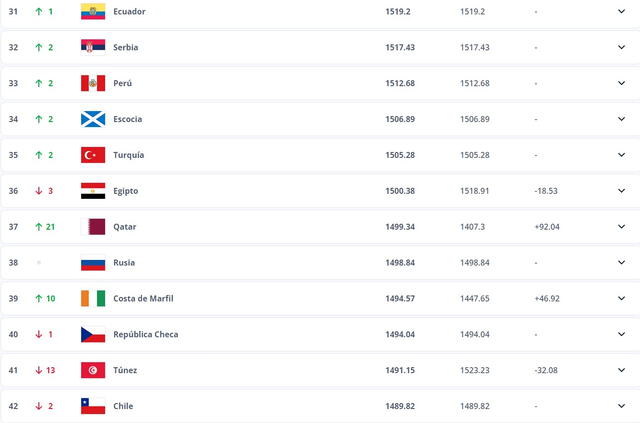Click the Túnez flag icon
This screenshot has width=640, height=423.
(93, 370)
